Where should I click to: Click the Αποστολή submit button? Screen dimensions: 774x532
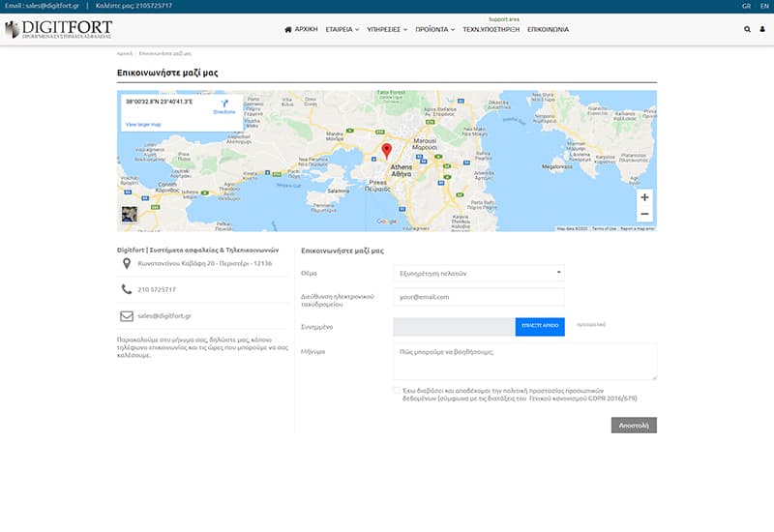pos(634,426)
